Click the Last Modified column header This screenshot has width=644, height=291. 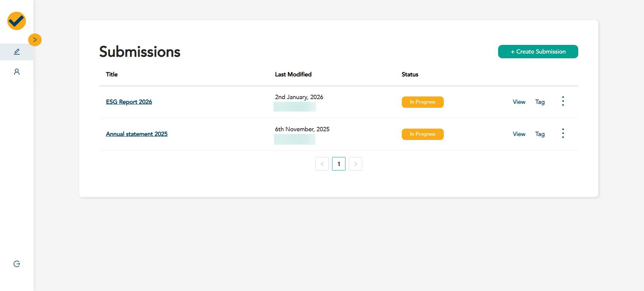pyautogui.click(x=293, y=74)
